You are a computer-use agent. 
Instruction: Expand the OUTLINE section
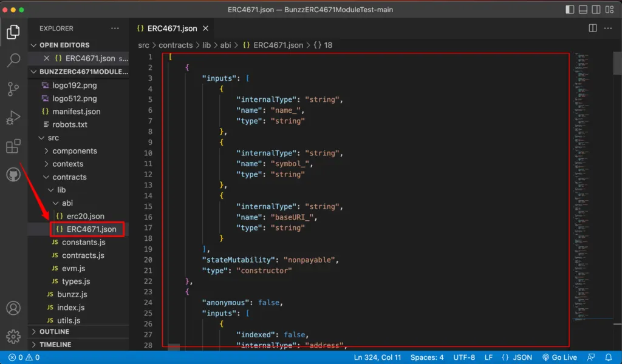pos(55,332)
